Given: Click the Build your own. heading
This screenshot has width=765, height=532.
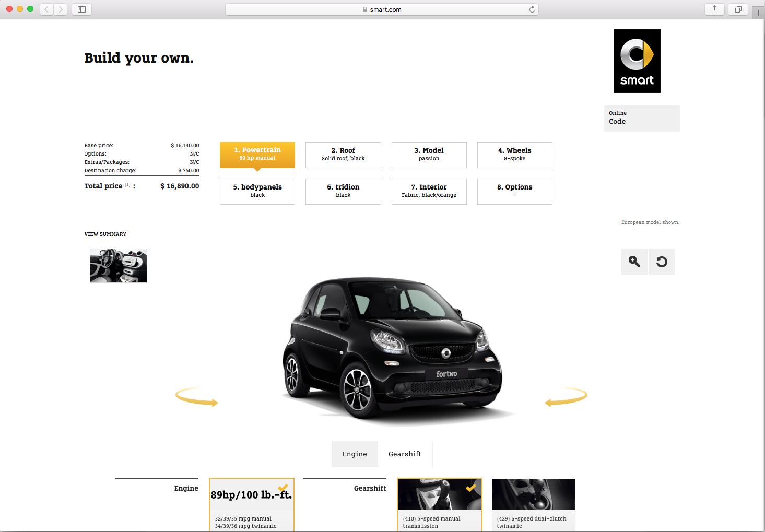Looking at the screenshot, I should click(x=139, y=58).
